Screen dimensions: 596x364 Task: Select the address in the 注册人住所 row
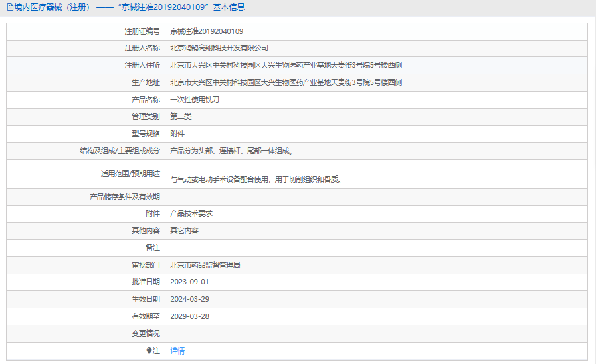point(286,65)
